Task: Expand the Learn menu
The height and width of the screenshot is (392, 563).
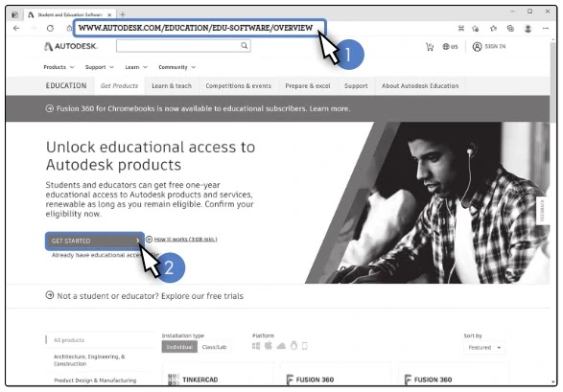Action: click(136, 67)
